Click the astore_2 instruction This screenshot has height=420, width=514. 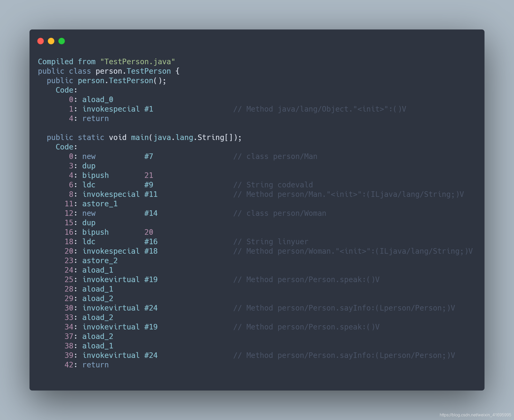click(x=100, y=261)
